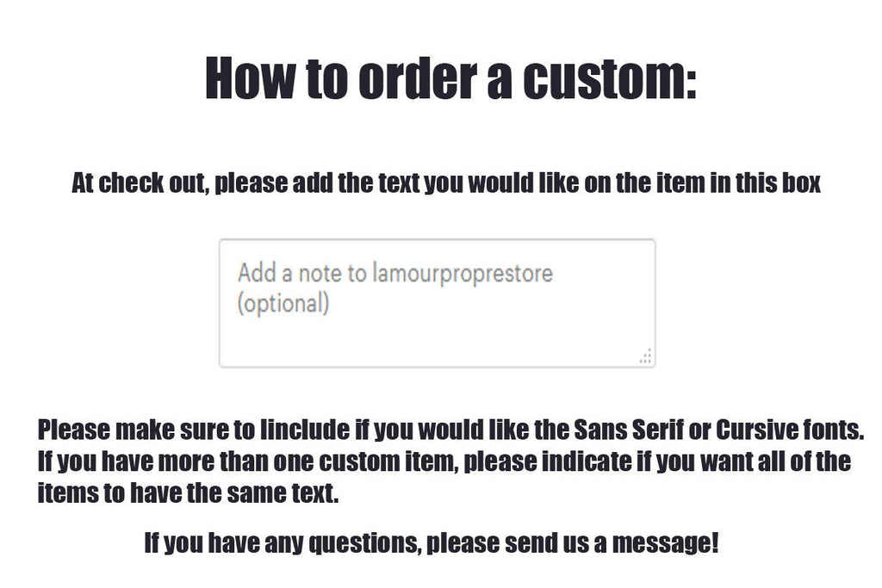Click 'Add a note to' placeholder text
882x588 pixels.
pyautogui.click(x=302, y=274)
